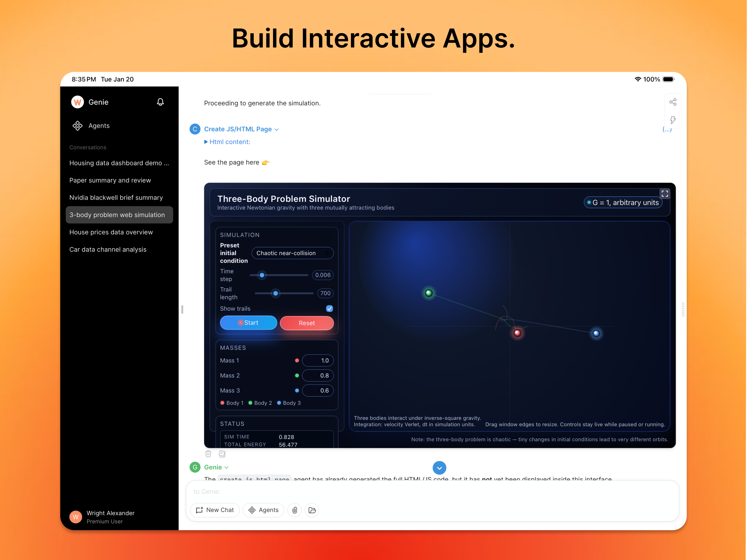This screenshot has height=560, width=747.
Task: Click the Time step value 0.006
Action: coord(322,275)
